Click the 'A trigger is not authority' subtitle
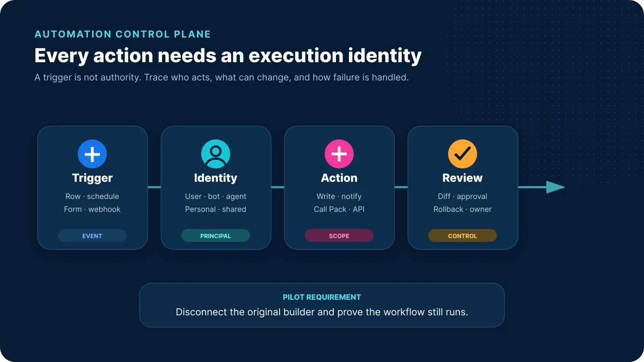The image size is (644, 362). tap(222, 77)
